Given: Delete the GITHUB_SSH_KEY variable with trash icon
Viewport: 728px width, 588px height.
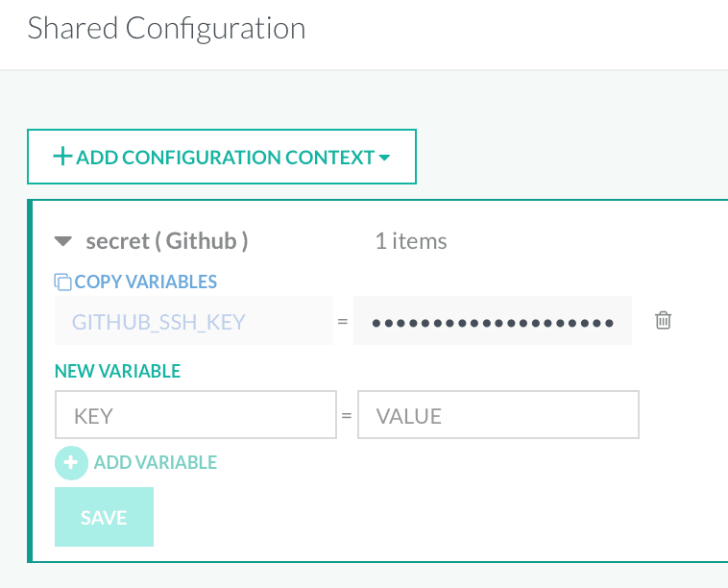Looking at the screenshot, I should click(663, 321).
